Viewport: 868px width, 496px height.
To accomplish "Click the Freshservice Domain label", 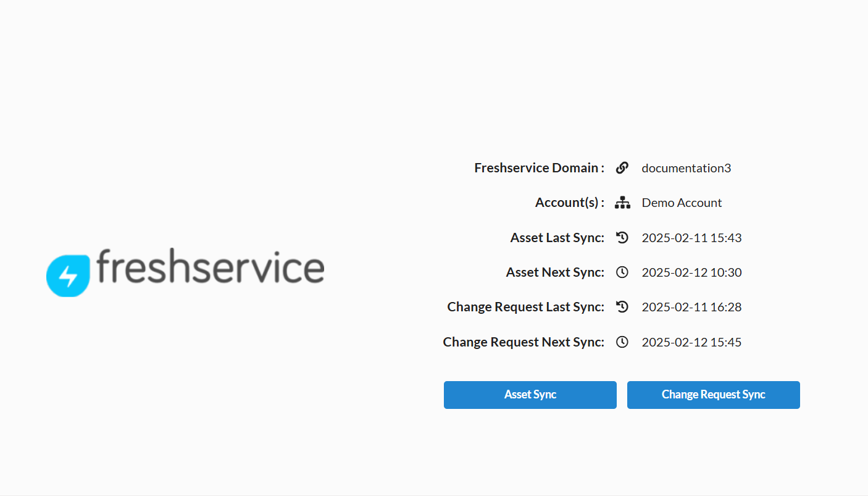I will click(539, 168).
